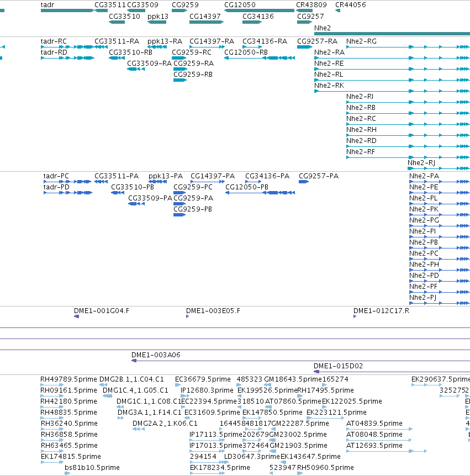Select the CG33510-RB transcript label
470x476 pixels.
tap(130, 52)
